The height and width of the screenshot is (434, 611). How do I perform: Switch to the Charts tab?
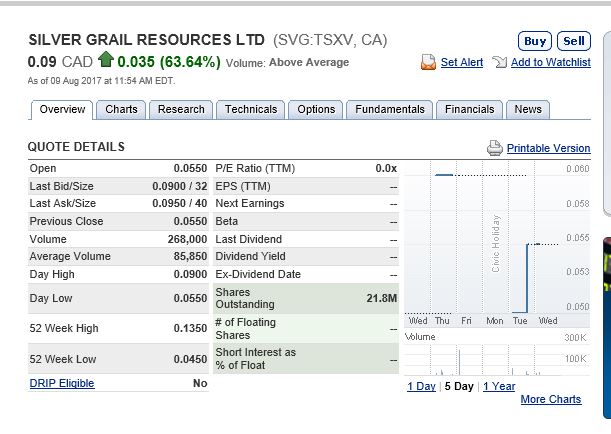coord(121,109)
